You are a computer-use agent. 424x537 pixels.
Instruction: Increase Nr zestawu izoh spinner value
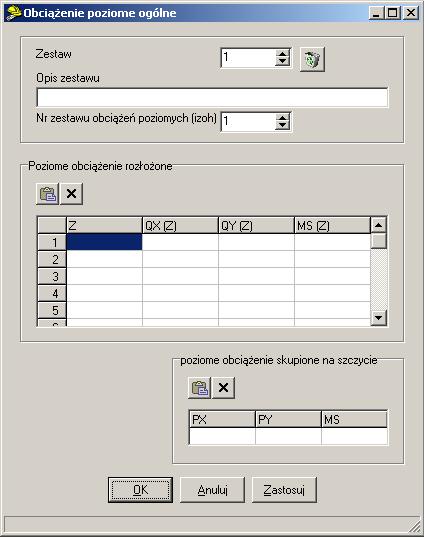coord(282,117)
